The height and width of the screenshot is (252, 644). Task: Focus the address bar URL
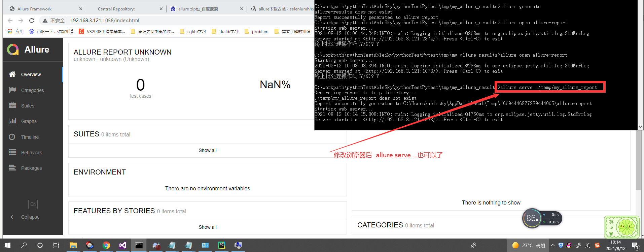(105, 21)
